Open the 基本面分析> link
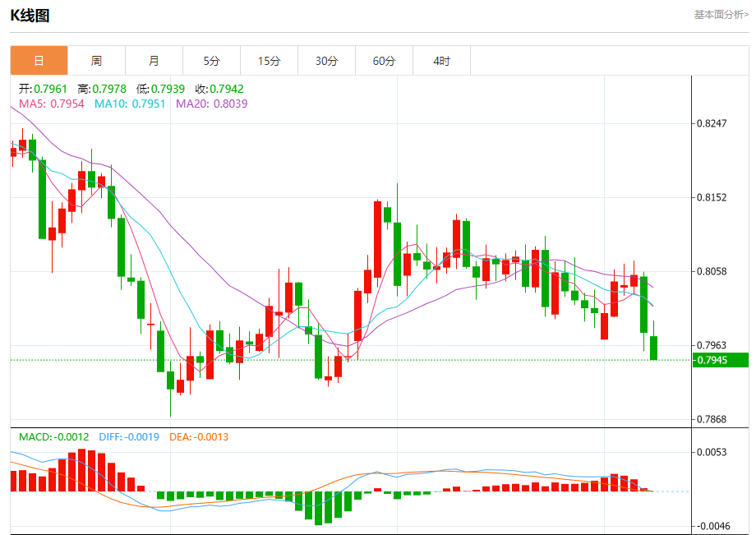The height and width of the screenshot is (535, 756). pos(721,15)
